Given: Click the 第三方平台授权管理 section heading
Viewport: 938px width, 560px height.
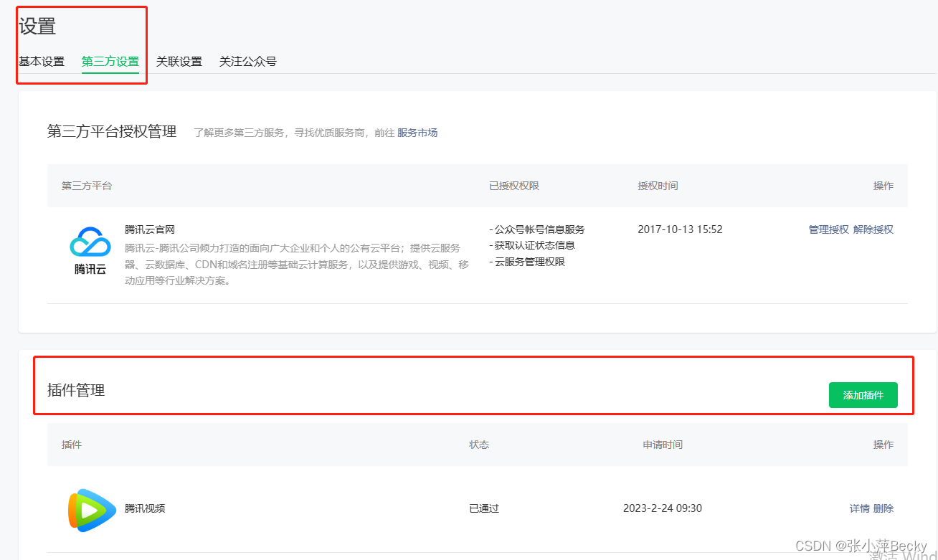Looking at the screenshot, I should (111, 132).
